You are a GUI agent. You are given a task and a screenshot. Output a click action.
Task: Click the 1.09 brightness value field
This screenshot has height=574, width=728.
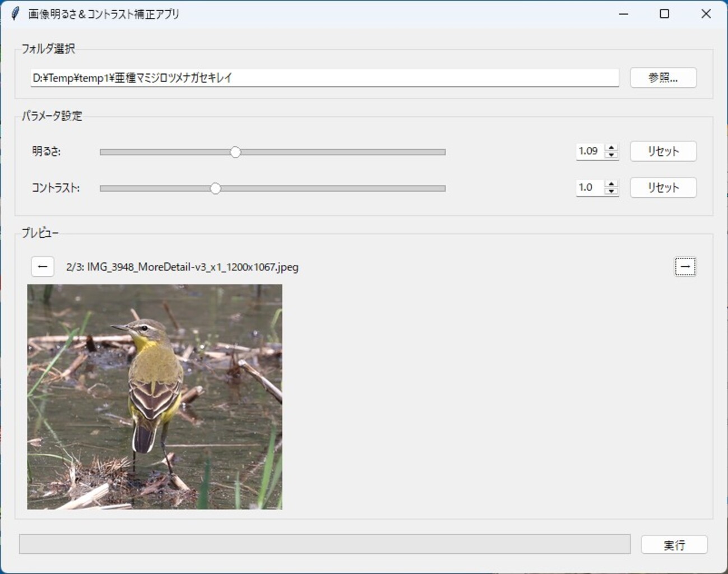(589, 151)
